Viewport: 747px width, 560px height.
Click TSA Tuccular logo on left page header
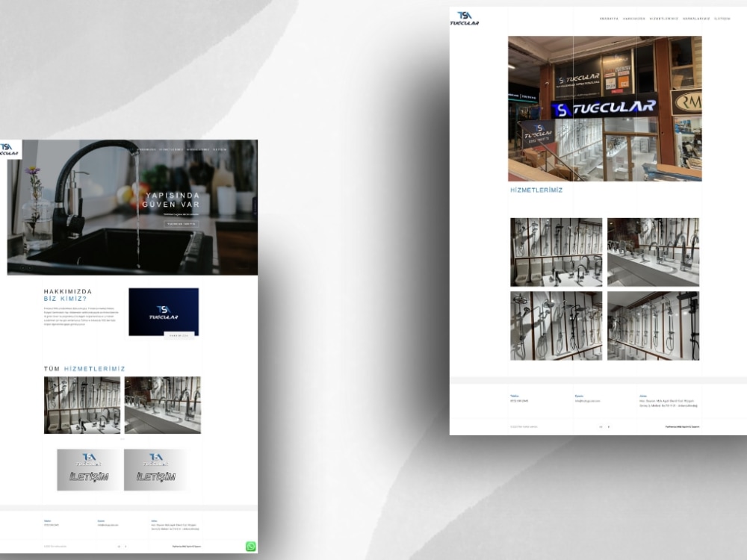click(x=10, y=149)
